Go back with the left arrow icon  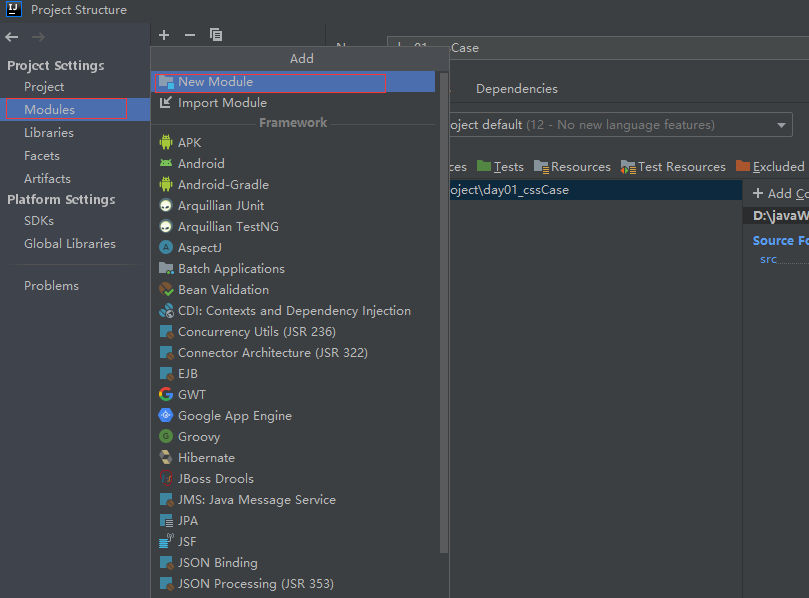coord(11,37)
